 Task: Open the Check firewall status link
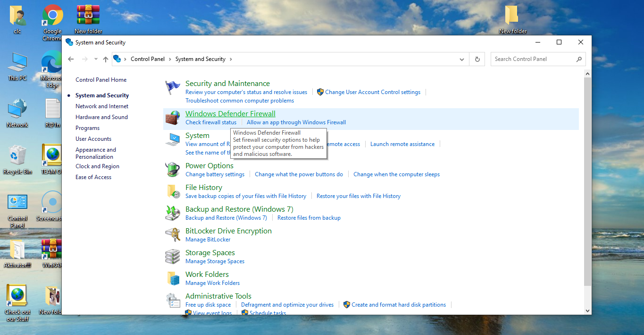tap(210, 122)
